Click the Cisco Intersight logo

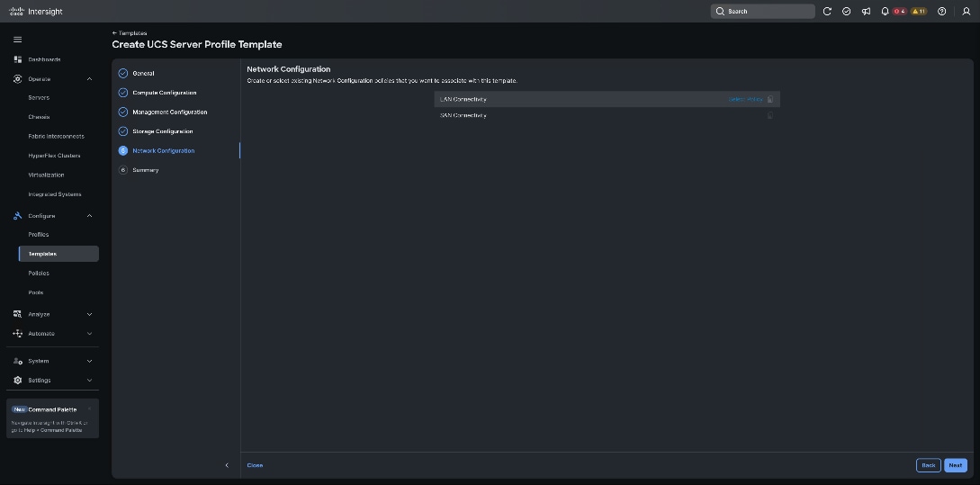click(x=36, y=12)
